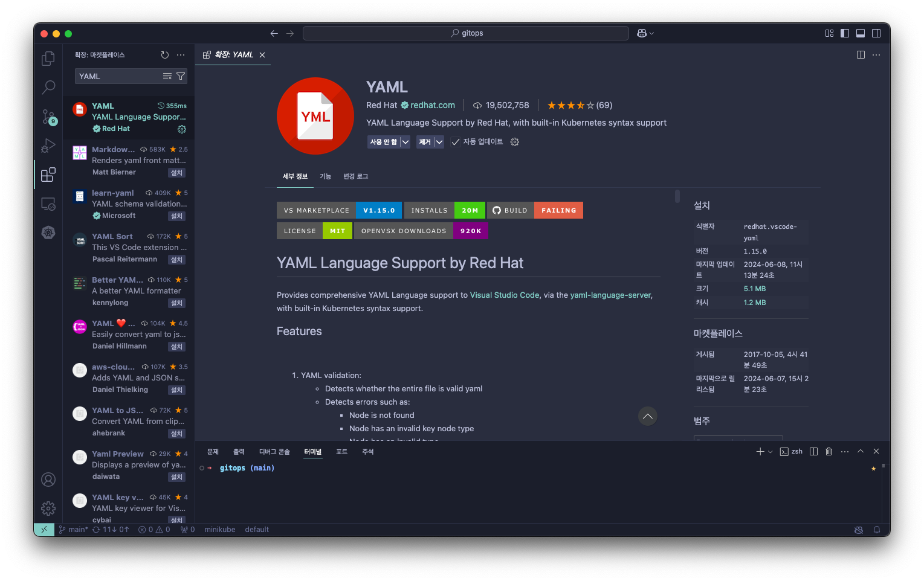
Task: Click the readme vertical scrollbar thumb
Action: click(677, 196)
